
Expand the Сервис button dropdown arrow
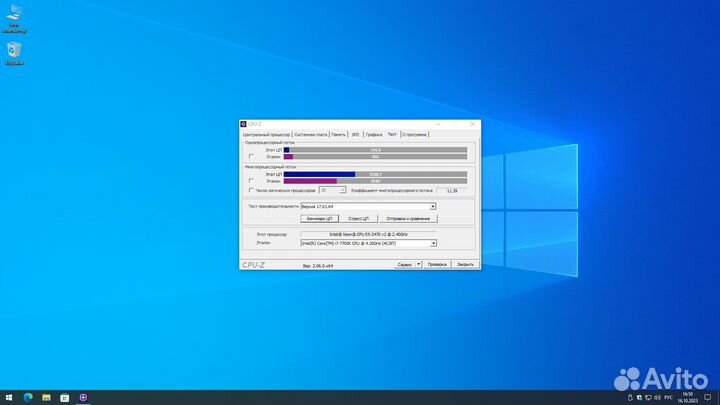(418, 264)
